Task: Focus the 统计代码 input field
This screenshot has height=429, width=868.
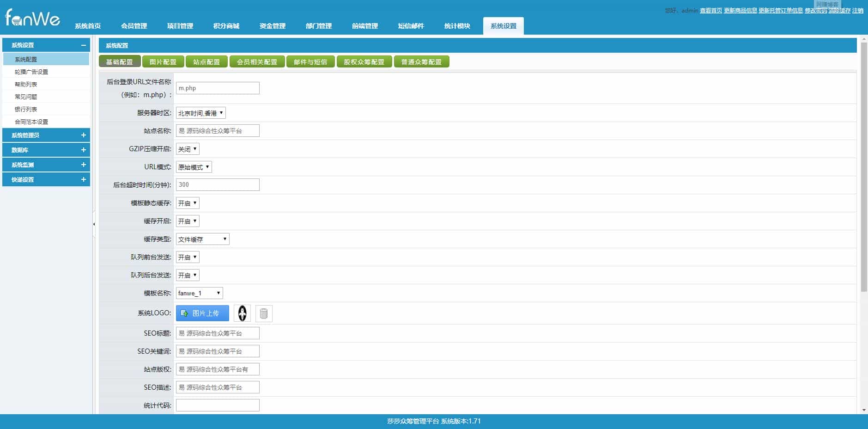Action: coord(218,405)
